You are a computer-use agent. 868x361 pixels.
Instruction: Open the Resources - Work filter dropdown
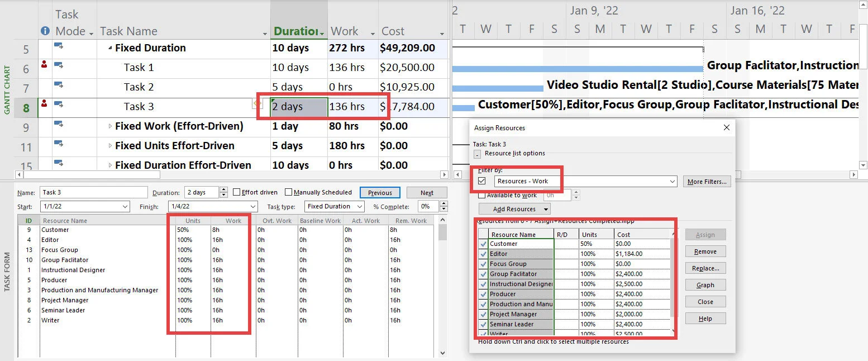click(x=672, y=181)
